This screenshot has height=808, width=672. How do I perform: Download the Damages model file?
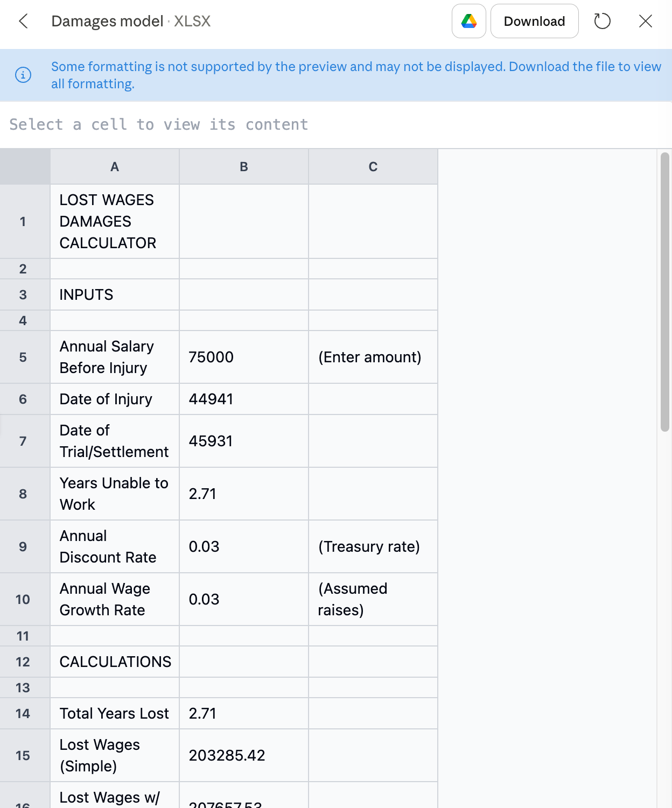[x=534, y=22]
